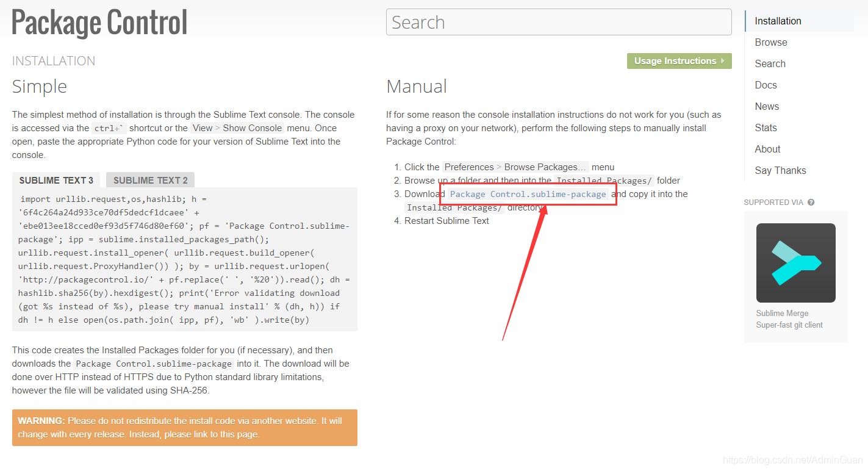Click the Package Control.sublime-package highlighted text

pyautogui.click(x=528, y=194)
